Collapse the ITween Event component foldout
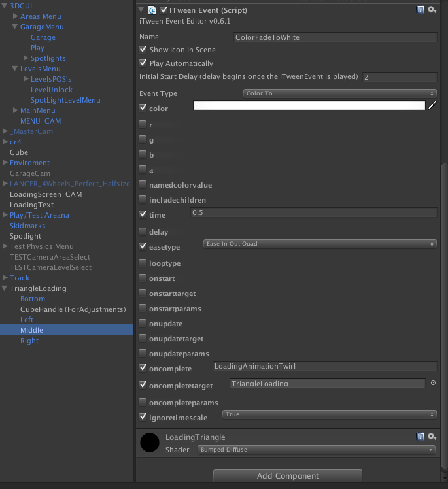Viewport: 448px width, 489px height. tap(141, 10)
